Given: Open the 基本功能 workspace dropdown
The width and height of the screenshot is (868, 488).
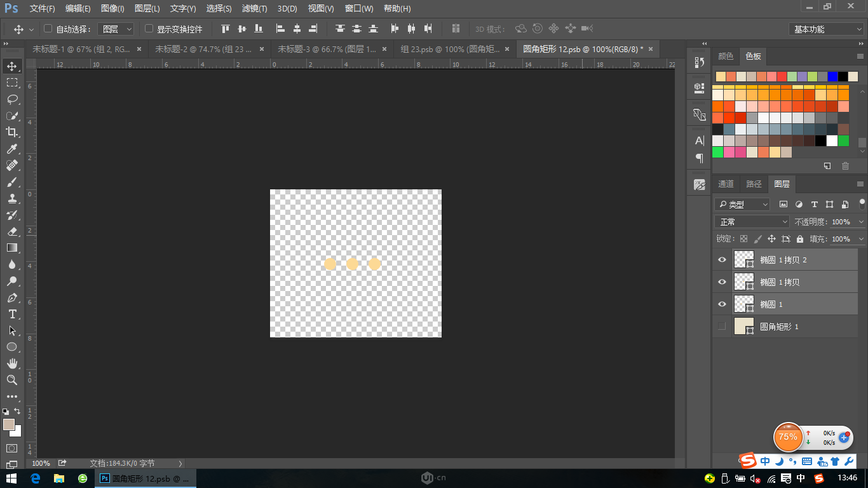Looking at the screenshot, I should coord(825,29).
